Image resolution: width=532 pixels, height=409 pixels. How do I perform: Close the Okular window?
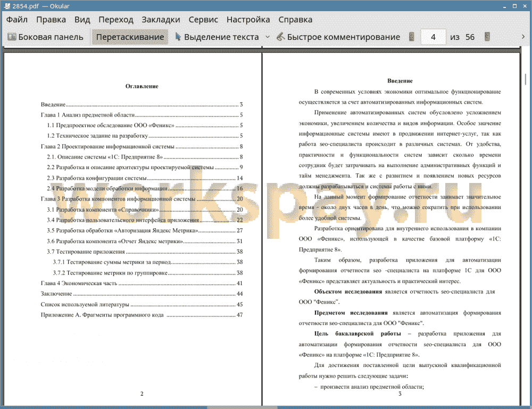[525, 6]
